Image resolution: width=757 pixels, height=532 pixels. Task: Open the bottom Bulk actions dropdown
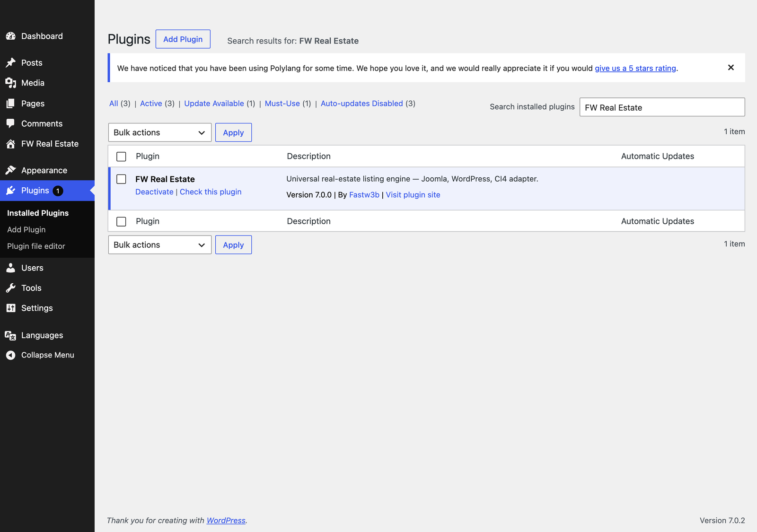160,245
